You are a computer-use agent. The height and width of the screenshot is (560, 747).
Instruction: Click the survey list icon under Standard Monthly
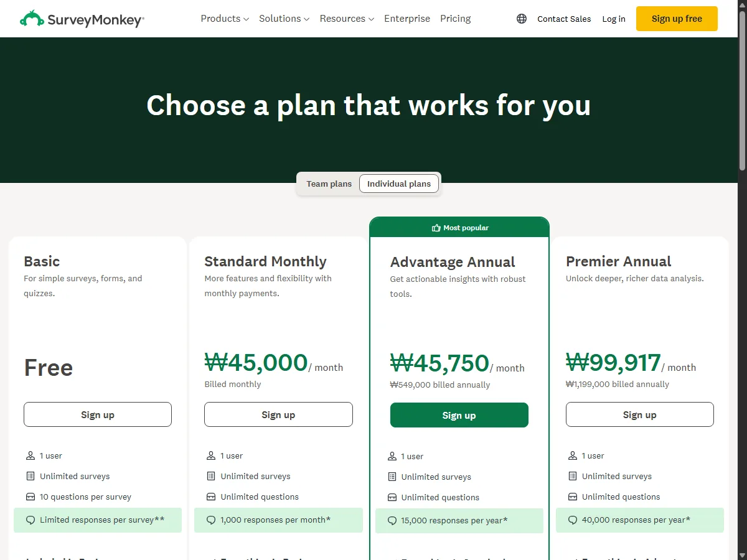[211, 476]
